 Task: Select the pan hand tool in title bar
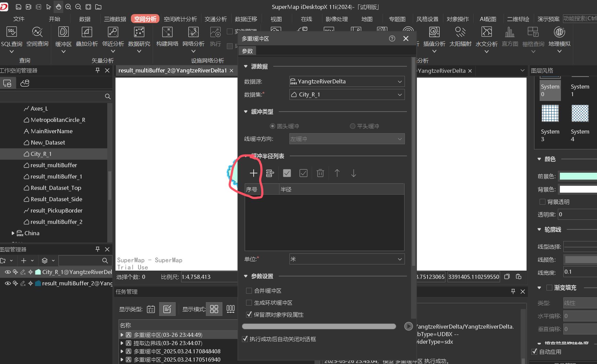(58, 7)
